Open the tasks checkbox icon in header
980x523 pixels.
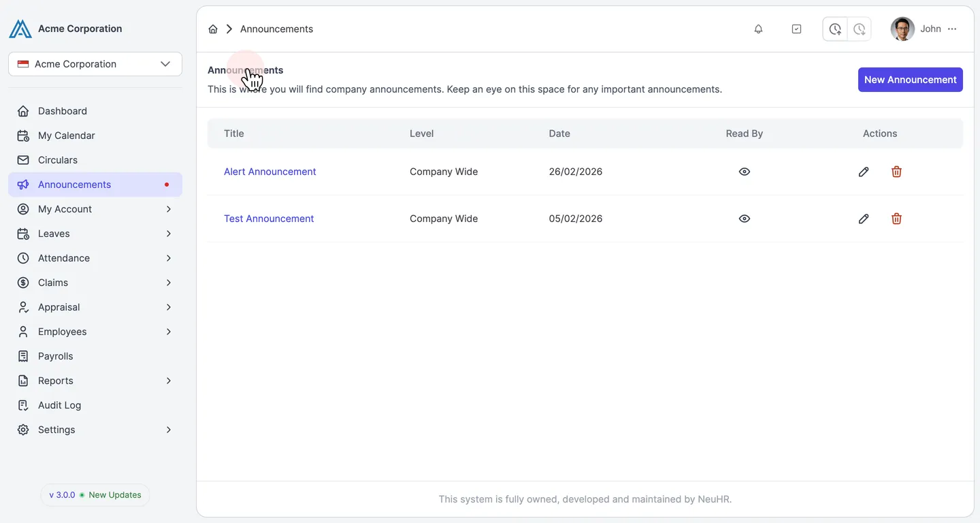[797, 29]
